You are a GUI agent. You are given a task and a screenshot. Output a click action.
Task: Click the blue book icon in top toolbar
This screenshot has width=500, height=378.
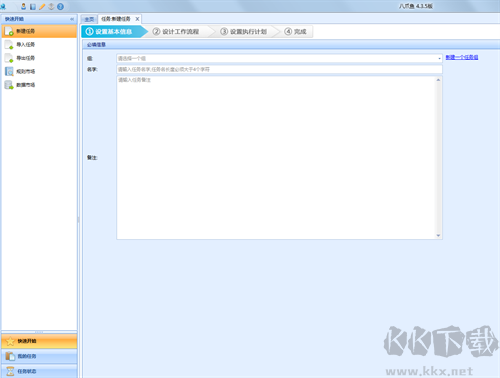33,7
